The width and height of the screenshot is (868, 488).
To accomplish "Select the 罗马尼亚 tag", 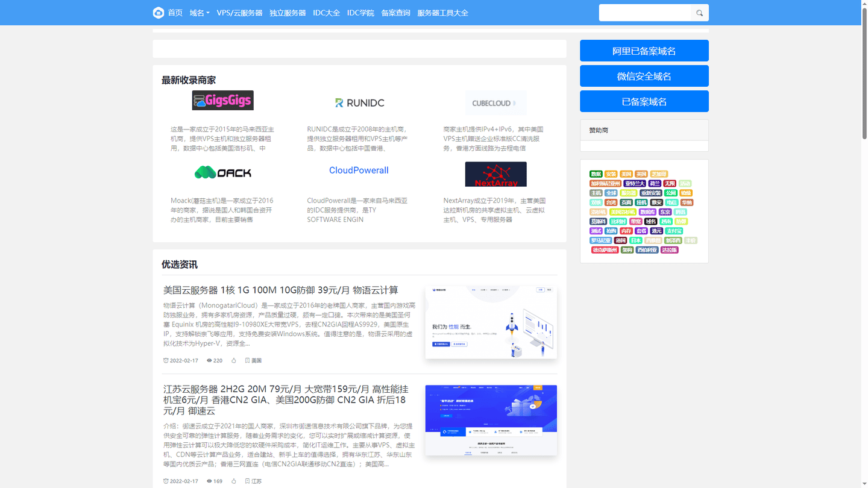I will click(x=601, y=240).
